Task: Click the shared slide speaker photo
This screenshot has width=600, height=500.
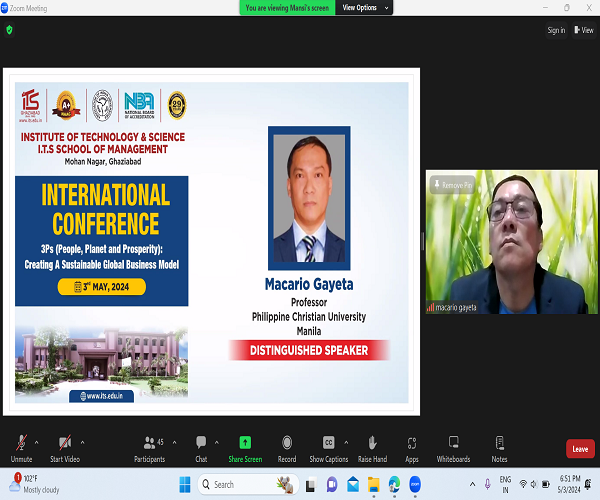Action: pos(309,198)
